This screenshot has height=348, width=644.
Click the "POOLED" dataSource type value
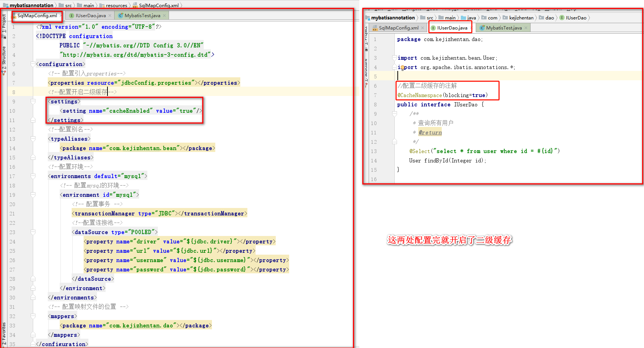coord(141,232)
